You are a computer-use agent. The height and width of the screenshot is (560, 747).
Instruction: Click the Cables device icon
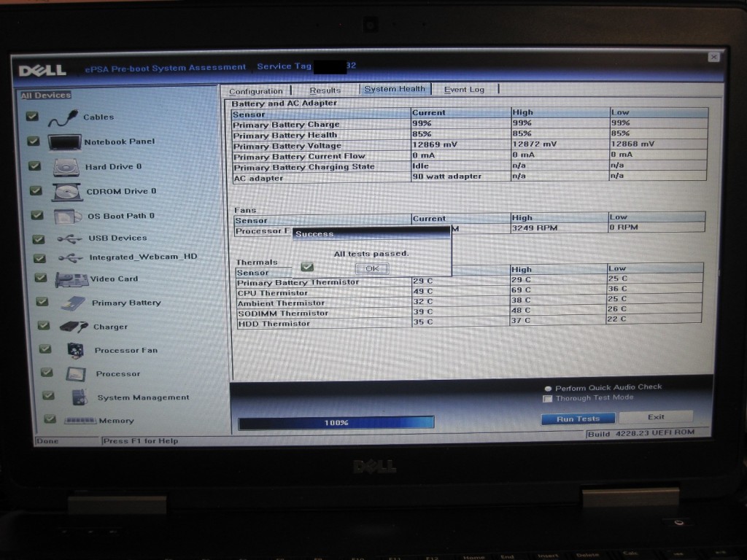[x=63, y=117]
